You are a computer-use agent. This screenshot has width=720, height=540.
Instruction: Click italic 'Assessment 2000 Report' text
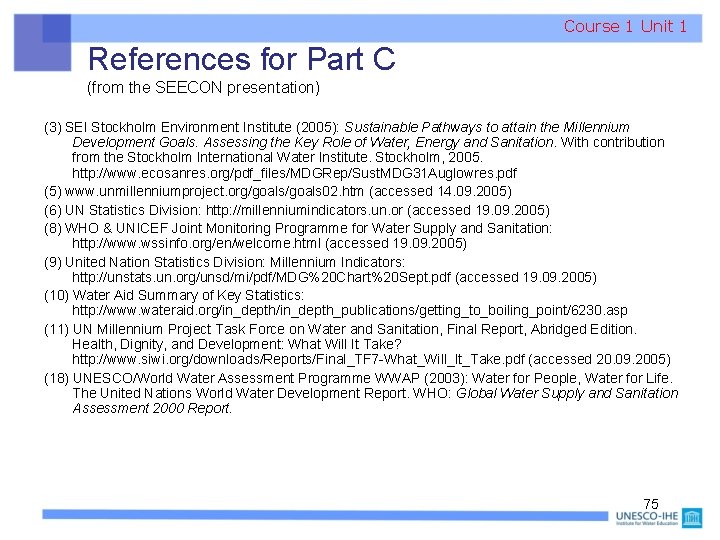pyautogui.click(x=152, y=408)
